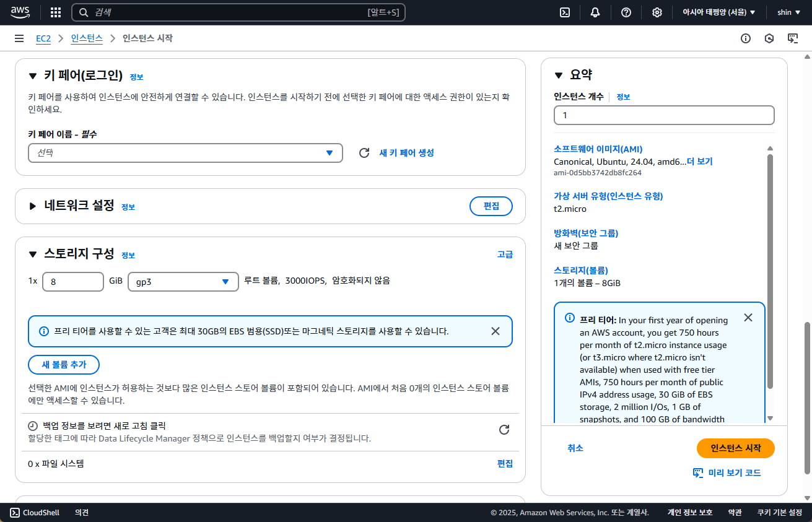Image resolution: width=812 pixels, height=522 pixels.
Task: Open the settings gear icon
Action: tap(657, 12)
